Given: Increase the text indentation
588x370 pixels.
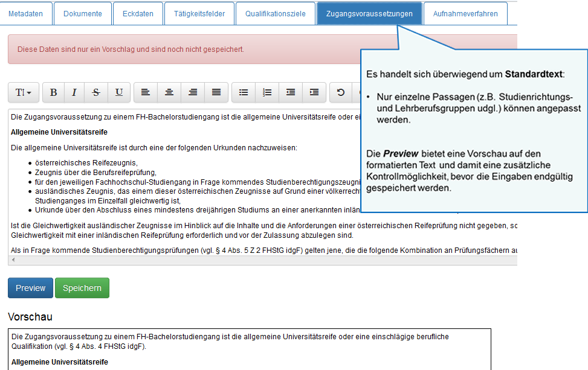Looking at the screenshot, I should (314, 92).
